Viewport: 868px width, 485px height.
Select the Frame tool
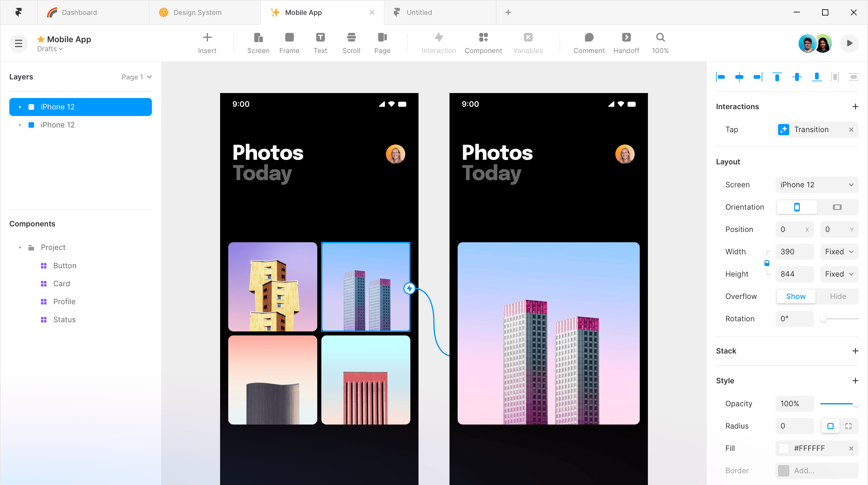(289, 43)
